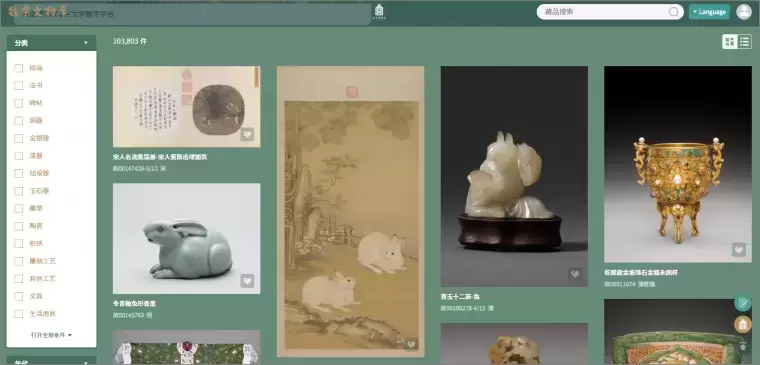Open the partially visible green embroidered item thumbnail
This screenshot has height=365, width=760.
coord(186,348)
